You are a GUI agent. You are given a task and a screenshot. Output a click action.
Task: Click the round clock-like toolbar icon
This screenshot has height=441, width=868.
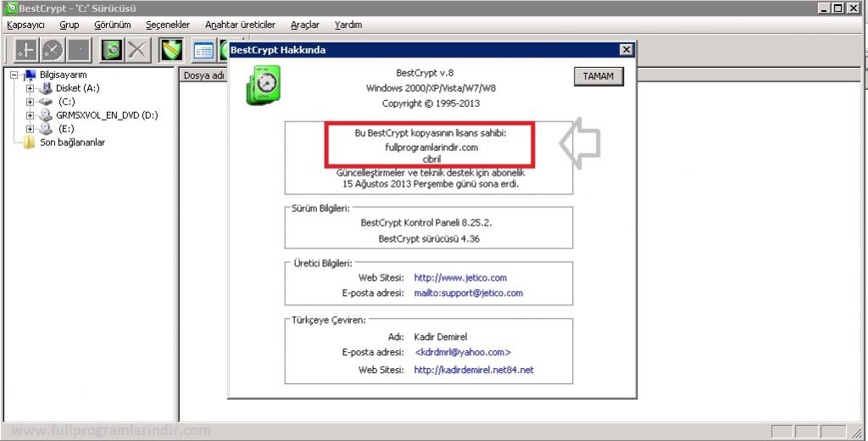(x=53, y=50)
